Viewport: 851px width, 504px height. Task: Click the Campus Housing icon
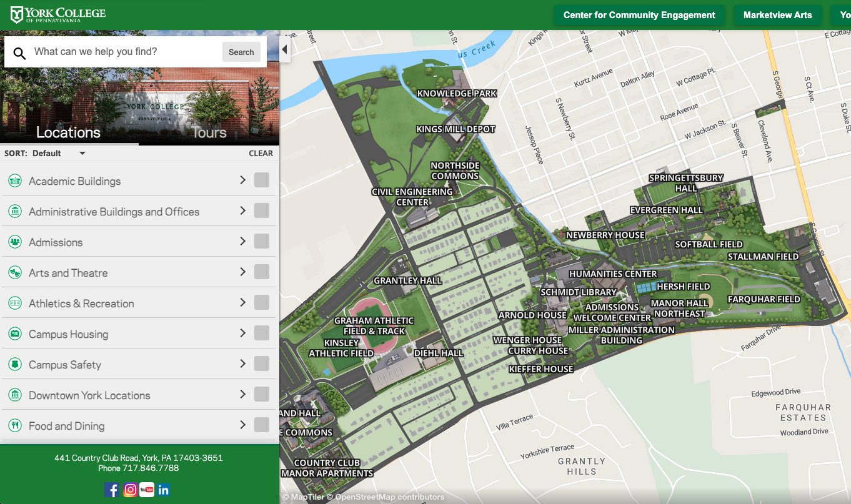point(15,334)
